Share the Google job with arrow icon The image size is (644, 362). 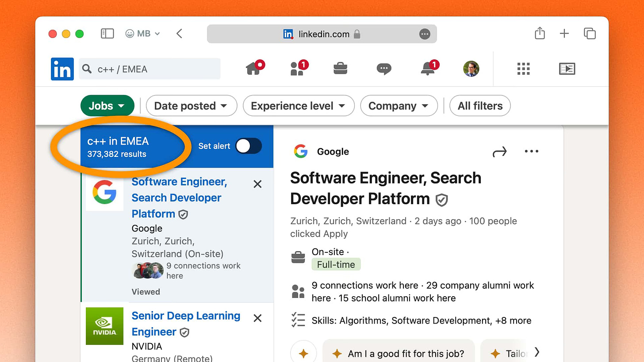pyautogui.click(x=499, y=152)
